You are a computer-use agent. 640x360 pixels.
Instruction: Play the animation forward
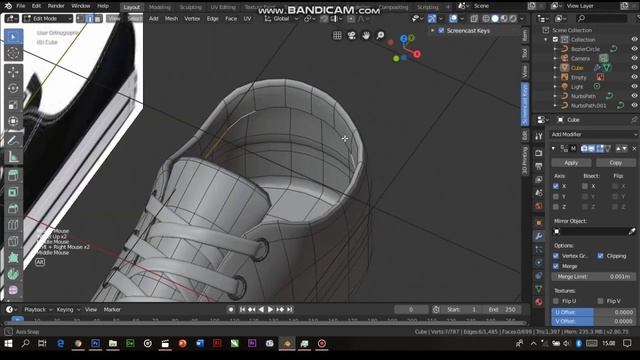tap(270, 310)
